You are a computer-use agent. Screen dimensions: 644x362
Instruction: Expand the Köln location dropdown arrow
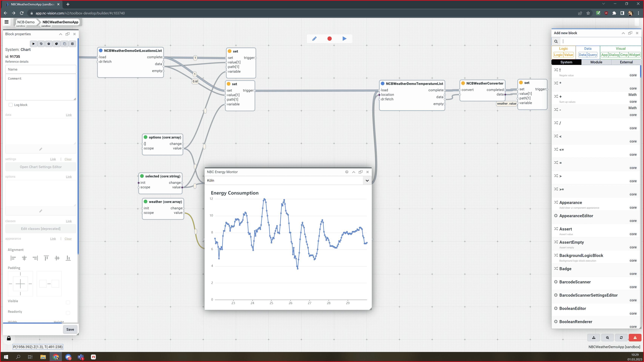tap(367, 180)
